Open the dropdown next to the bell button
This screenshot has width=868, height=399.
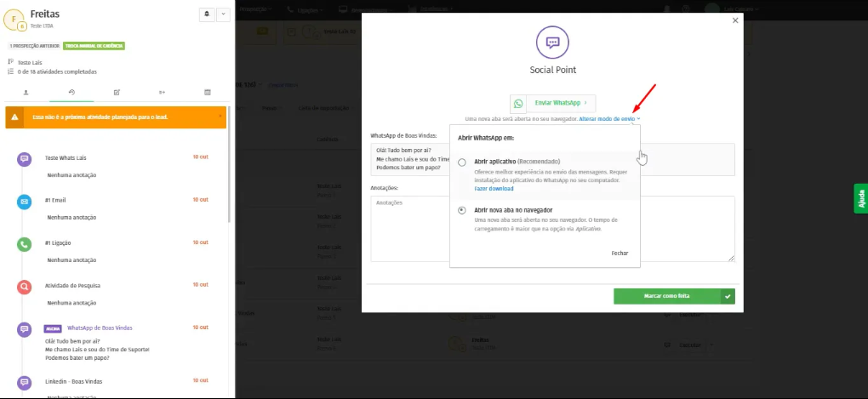pos(223,14)
